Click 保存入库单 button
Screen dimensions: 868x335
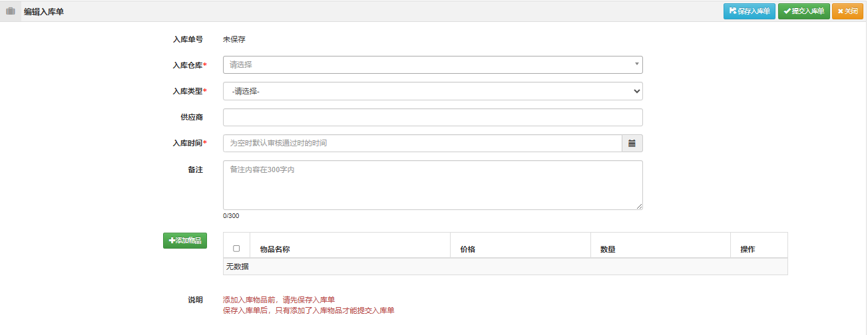coord(750,11)
